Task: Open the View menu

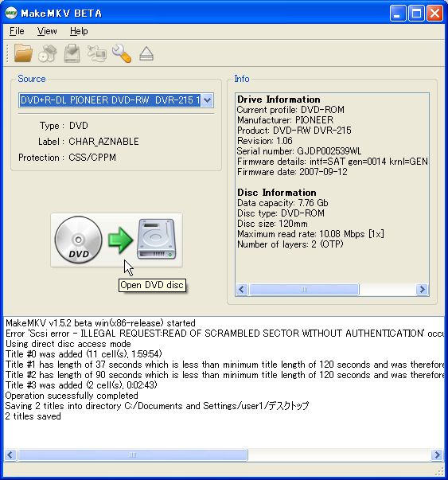Action: (x=47, y=31)
